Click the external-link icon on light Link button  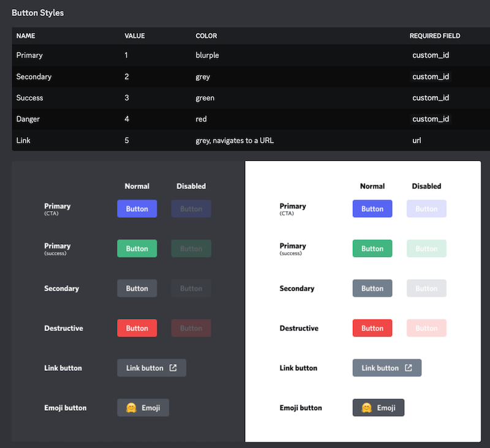pyautogui.click(x=409, y=368)
